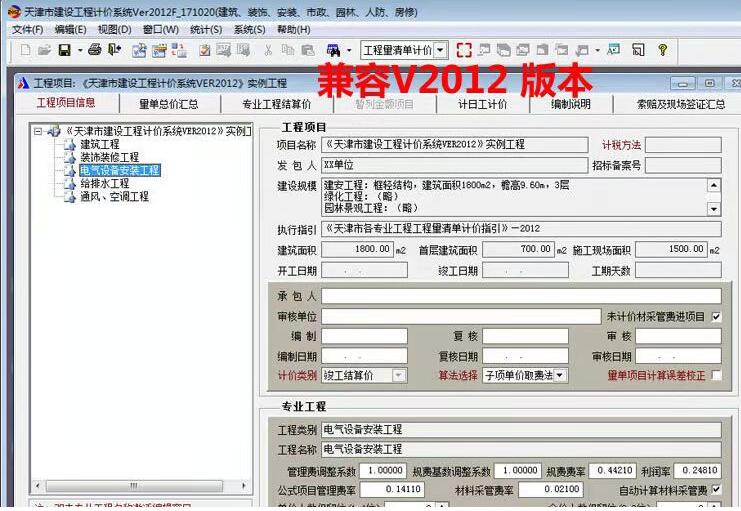Click the binoculars Find icon
Image resolution: width=741 pixels, height=511 pixels.
(334, 50)
